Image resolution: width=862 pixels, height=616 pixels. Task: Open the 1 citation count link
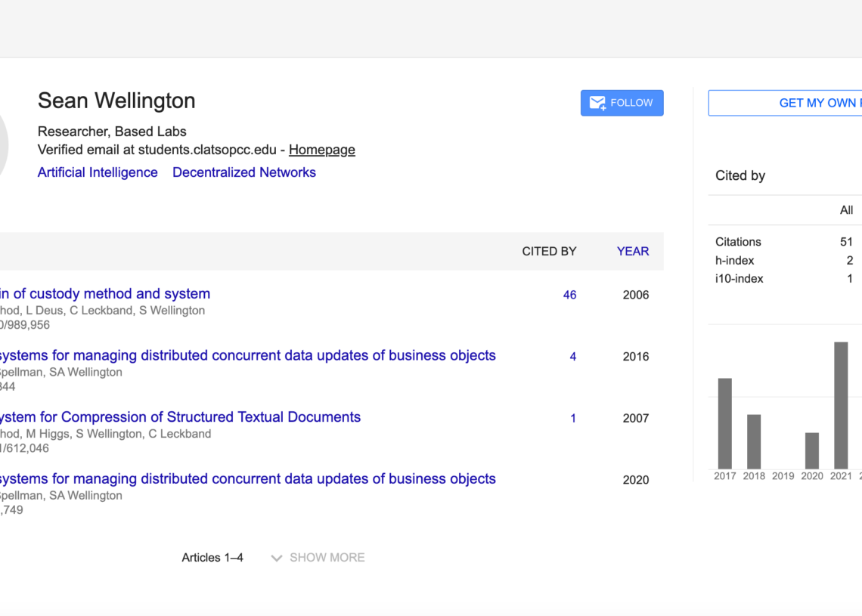[572, 418]
